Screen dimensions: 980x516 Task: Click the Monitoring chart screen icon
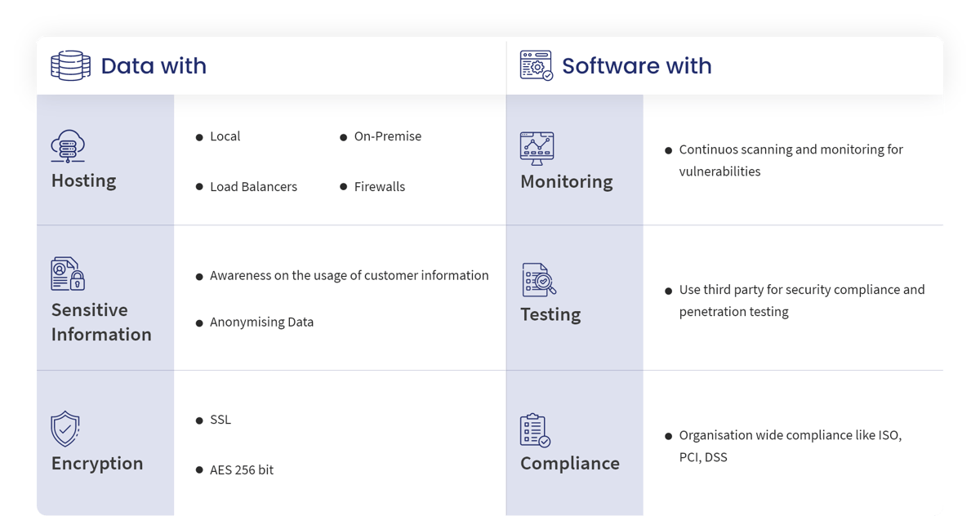point(537,149)
